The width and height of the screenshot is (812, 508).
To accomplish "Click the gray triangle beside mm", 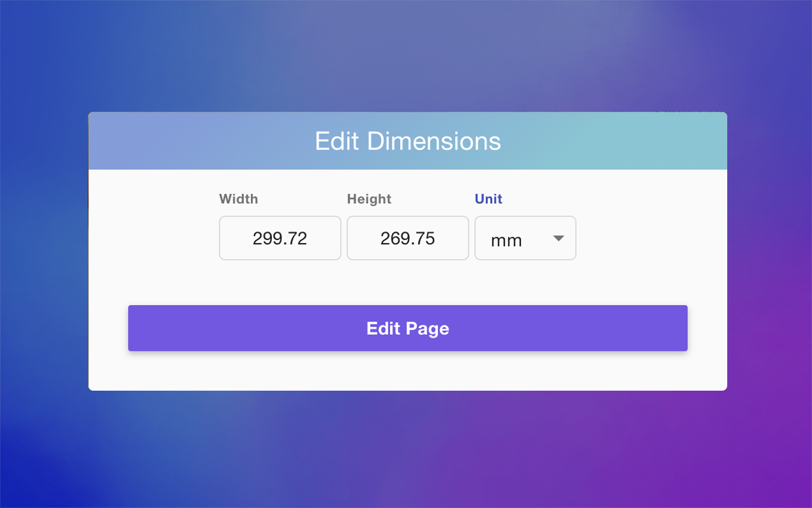I will [x=558, y=238].
